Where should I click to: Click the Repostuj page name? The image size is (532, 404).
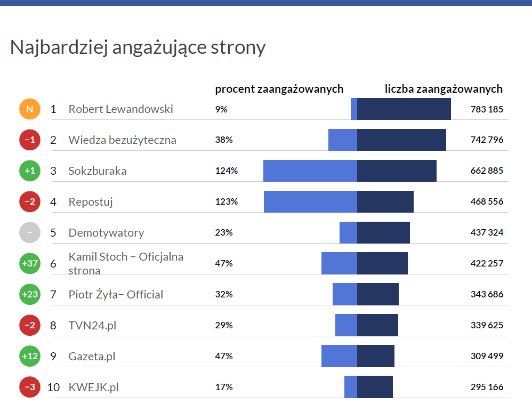point(91,202)
